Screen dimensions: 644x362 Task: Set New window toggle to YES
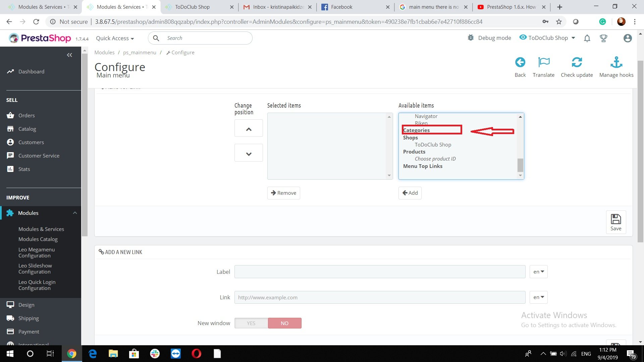click(x=251, y=323)
